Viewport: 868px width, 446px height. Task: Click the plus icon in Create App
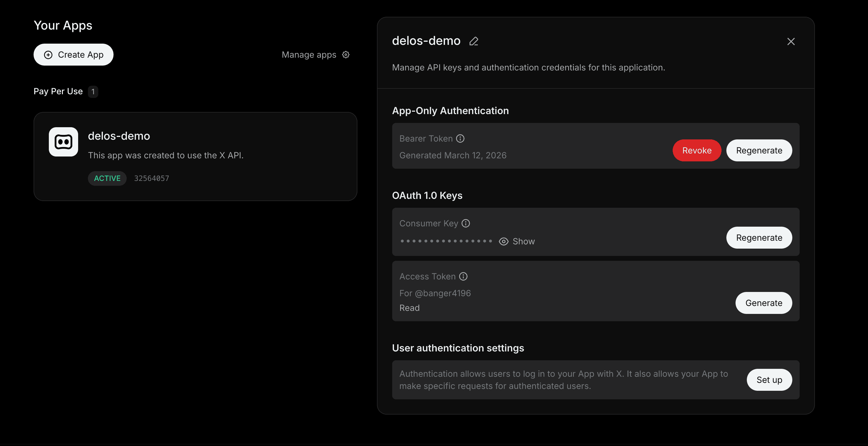(x=48, y=55)
